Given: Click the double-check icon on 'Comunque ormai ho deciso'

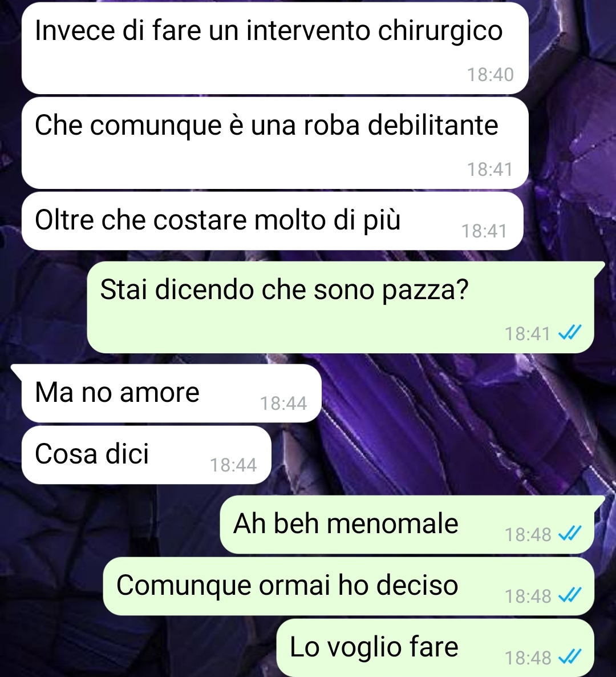Looking at the screenshot, I should tap(570, 595).
